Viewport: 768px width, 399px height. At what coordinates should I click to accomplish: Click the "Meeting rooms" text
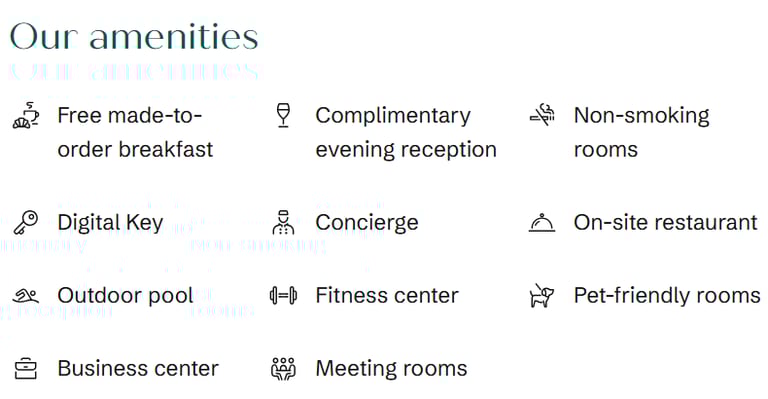(391, 369)
